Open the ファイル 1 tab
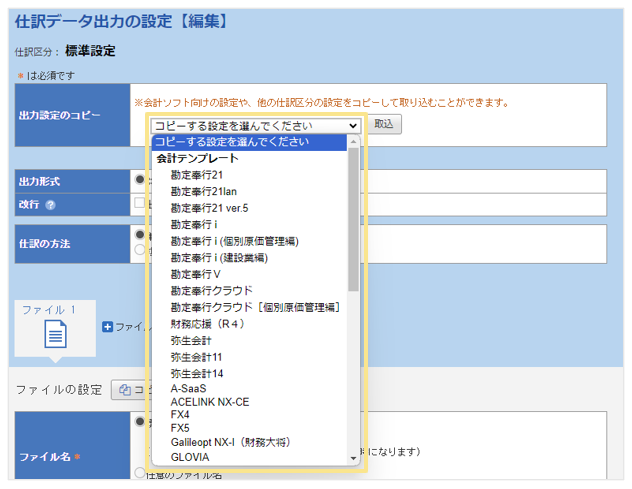 (x=55, y=328)
